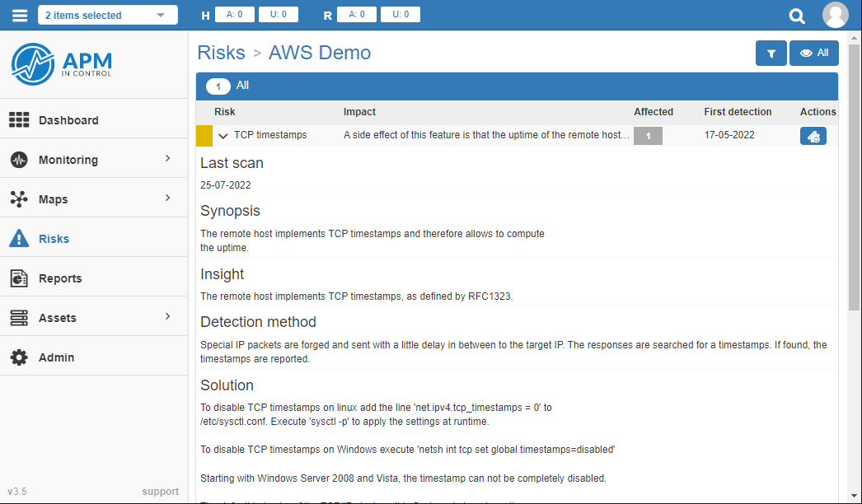Open the hamburger navigation menu

19,14
